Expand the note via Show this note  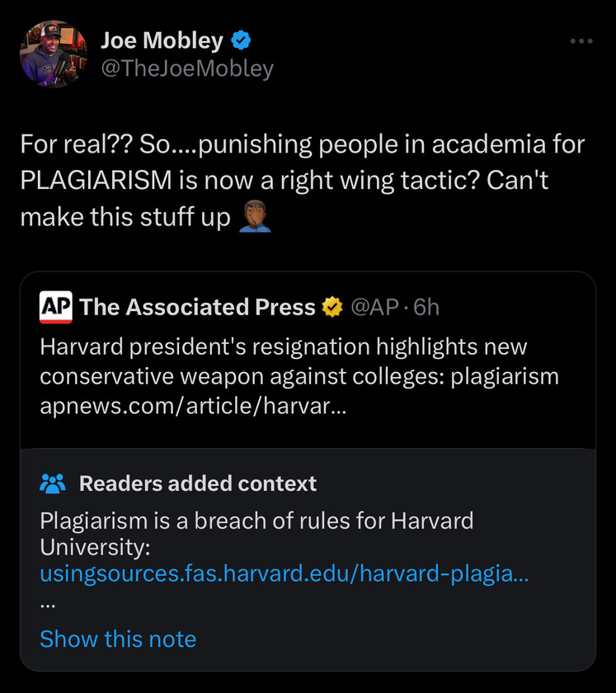pos(118,639)
